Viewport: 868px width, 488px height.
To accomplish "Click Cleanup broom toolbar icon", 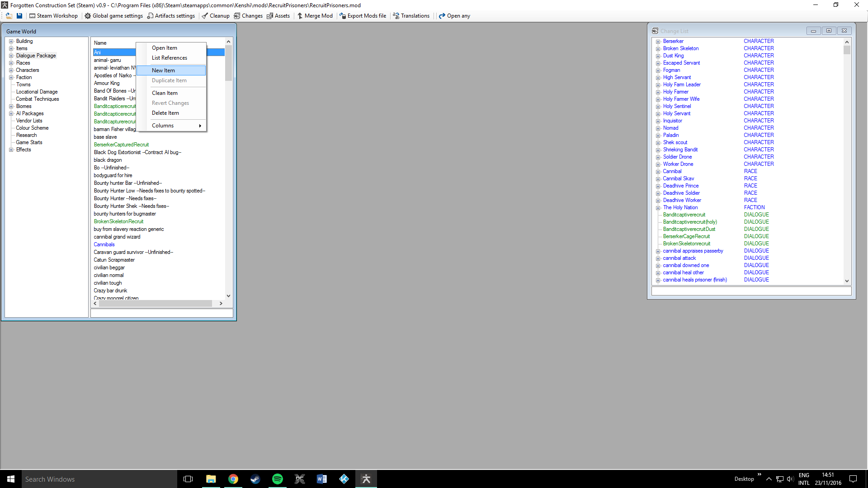I will point(205,16).
